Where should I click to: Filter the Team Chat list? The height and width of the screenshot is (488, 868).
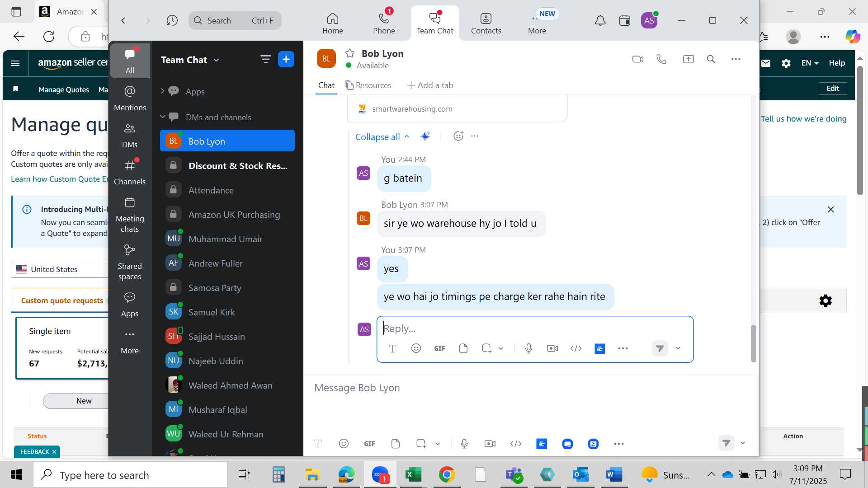pyautogui.click(x=265, y=59)
